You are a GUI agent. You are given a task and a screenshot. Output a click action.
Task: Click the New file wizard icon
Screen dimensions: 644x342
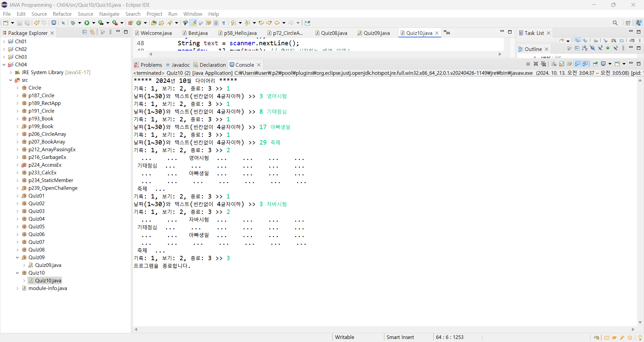pyautogui.click(x=6, y=23)
